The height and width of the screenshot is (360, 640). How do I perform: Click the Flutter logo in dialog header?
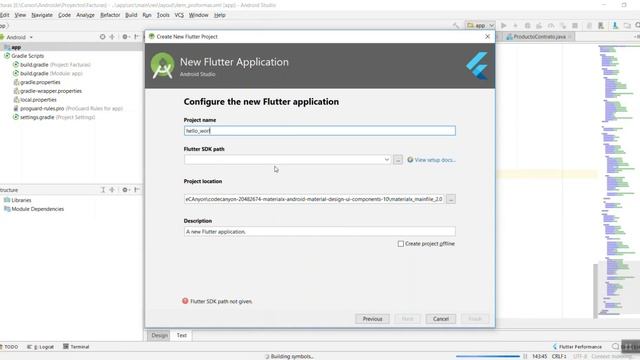(477, 66)
